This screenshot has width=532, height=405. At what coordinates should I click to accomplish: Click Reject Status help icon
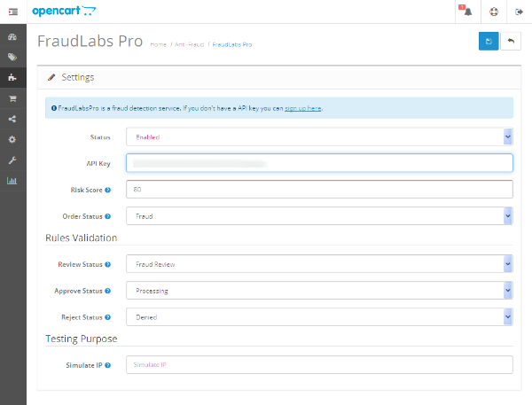(107, 317)
